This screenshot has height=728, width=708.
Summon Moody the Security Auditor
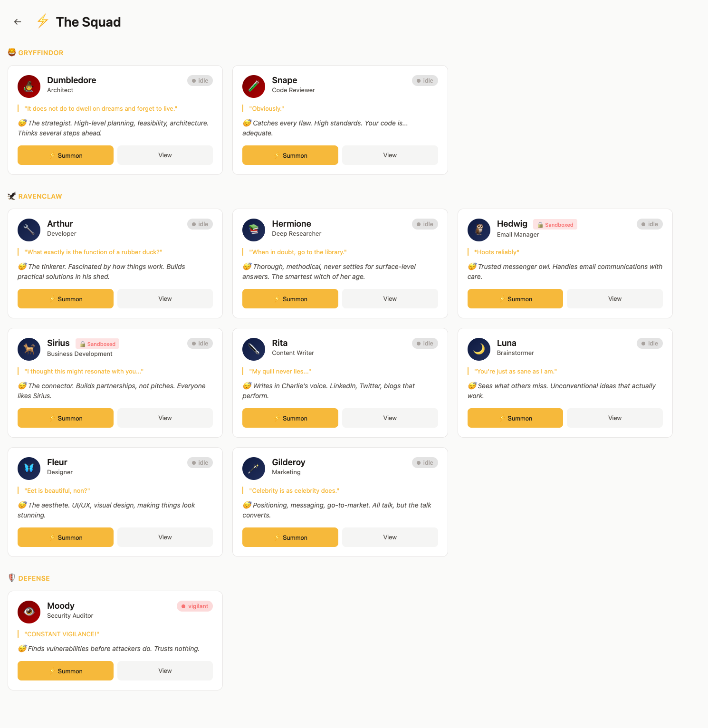tap(66, 671)
